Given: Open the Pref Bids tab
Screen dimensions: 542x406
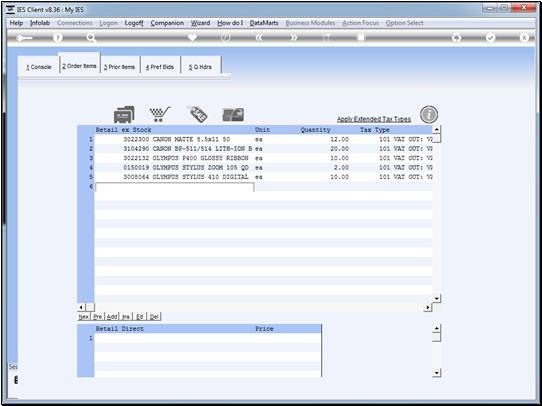Looking at the screenshot, I should 160,67.
